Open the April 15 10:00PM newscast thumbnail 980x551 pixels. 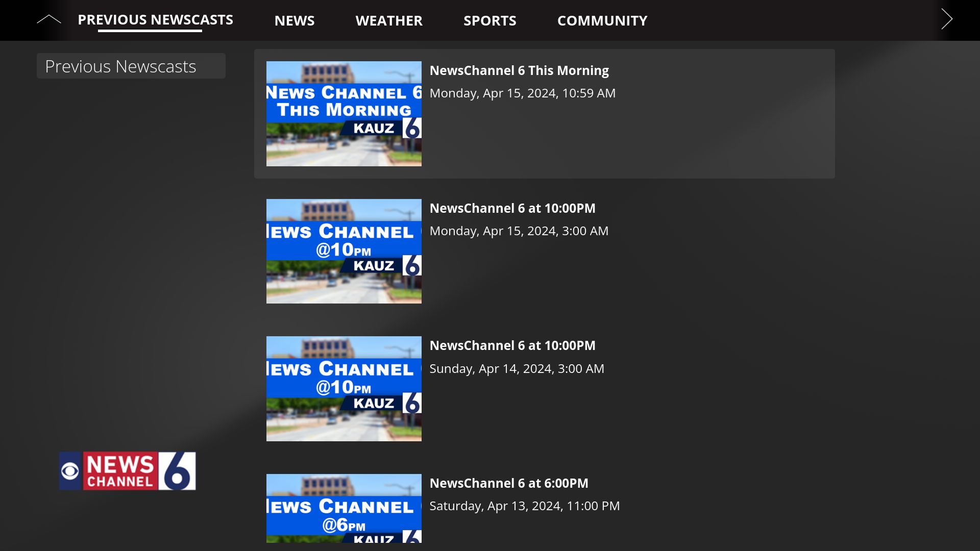pyautogui.click(x=344, y=251)
